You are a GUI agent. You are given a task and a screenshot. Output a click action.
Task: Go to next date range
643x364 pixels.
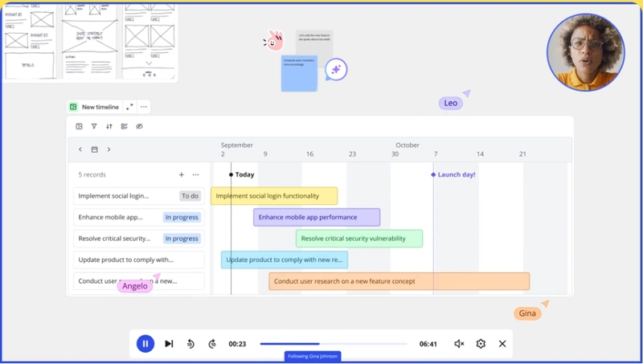click(x=109, y=149)
